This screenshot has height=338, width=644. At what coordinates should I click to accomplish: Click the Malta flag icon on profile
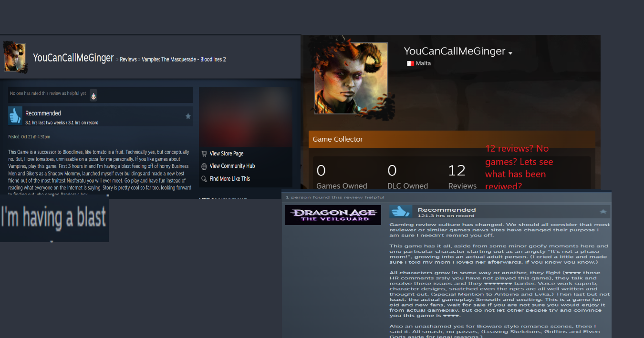(410, 63)
